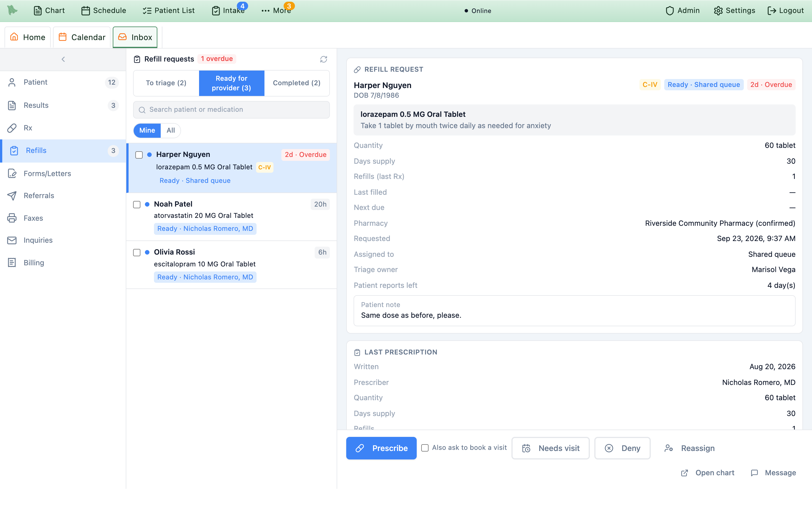The width and height of the screenshot is (812, 508).
Task: Open the Results inbox category
Action: coord(63,106)
